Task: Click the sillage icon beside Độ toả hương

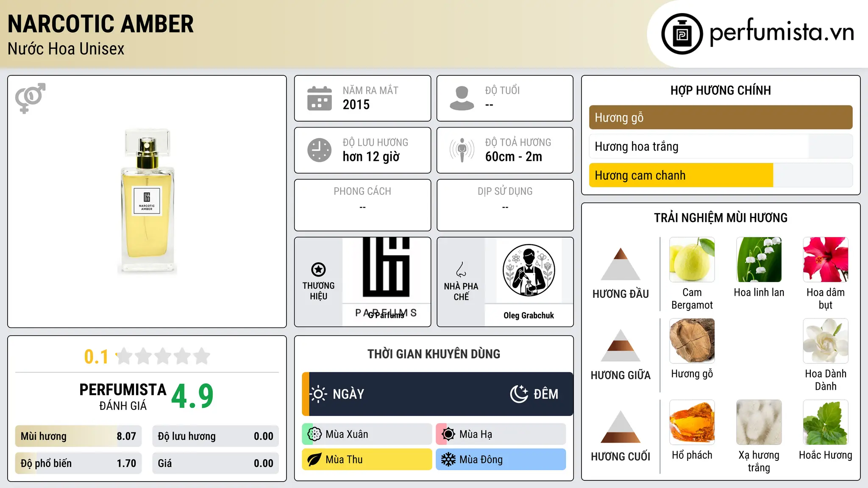Action: point(462,150)
